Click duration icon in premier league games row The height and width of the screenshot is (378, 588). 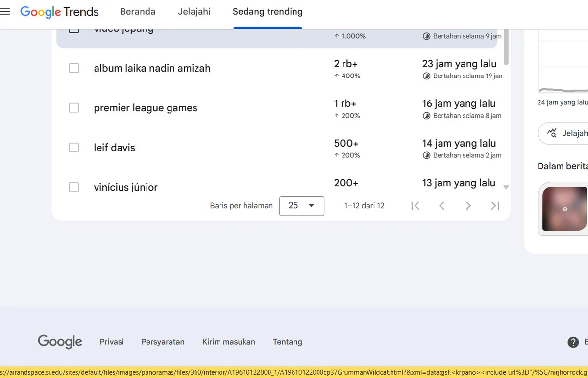point(426,116)
